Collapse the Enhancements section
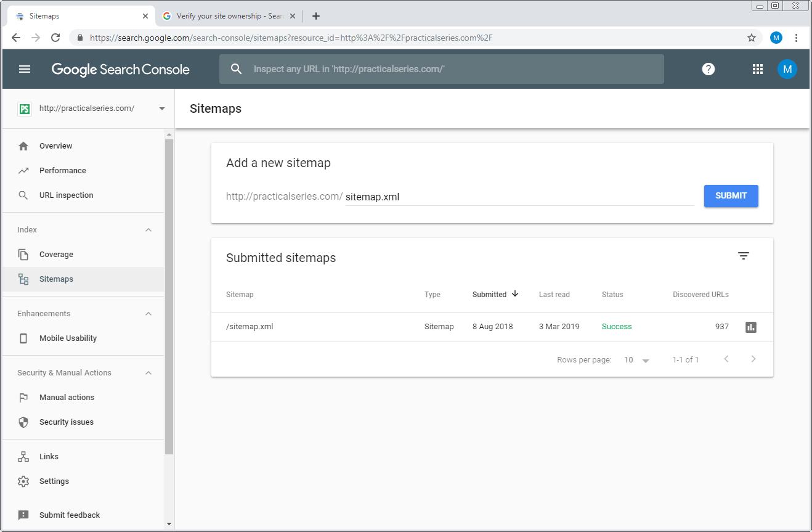812x532 pixels. (x=148, y=314)
